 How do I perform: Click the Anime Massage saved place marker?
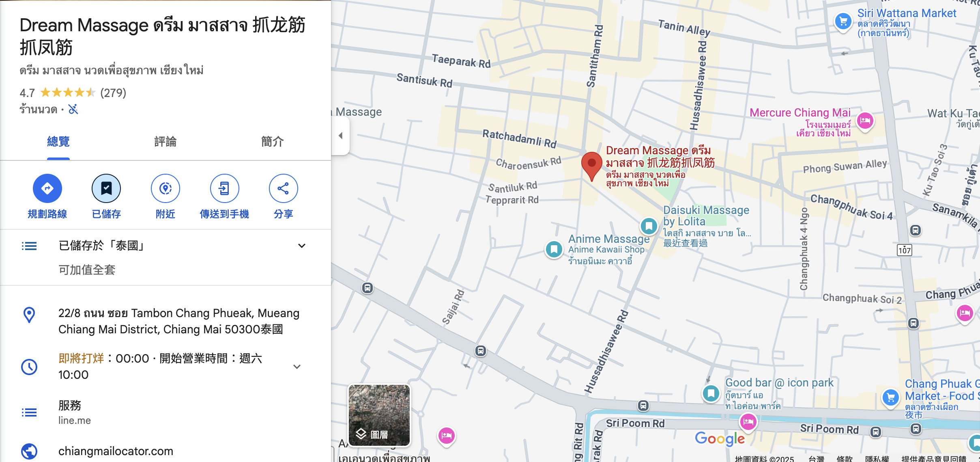[554, 249]
